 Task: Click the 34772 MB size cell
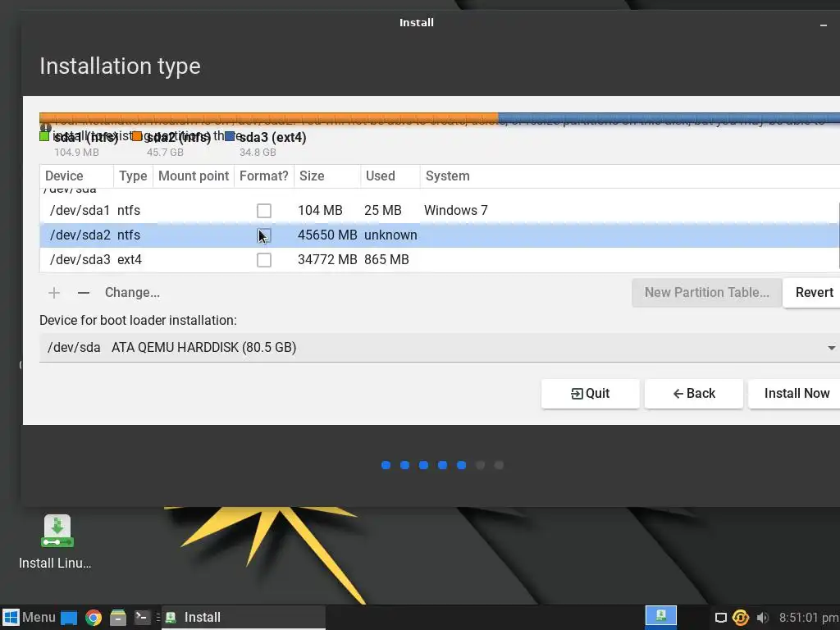pos(327,260)
